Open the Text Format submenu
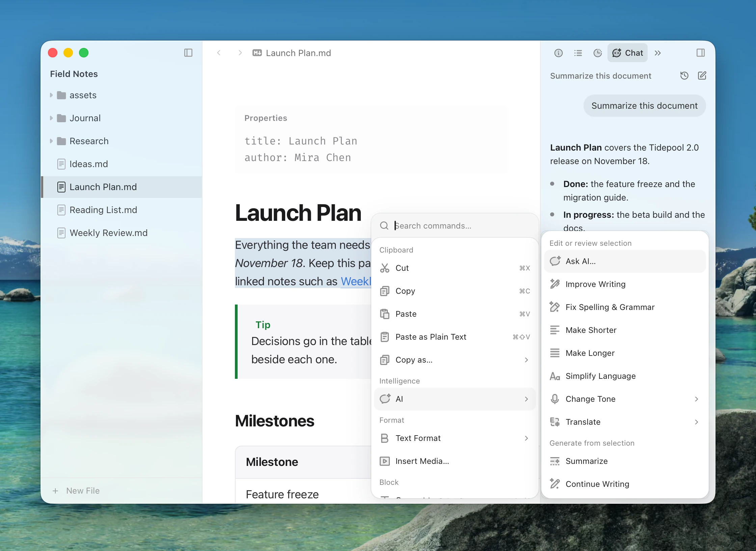The width and height of the screenshot is (756, 551). tap(455, 438)
